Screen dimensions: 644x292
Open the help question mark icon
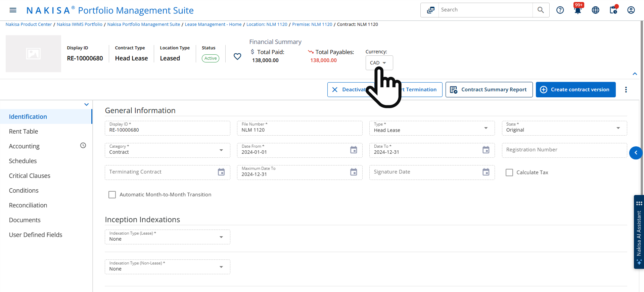pyautogui.click(x=560, y=10)
